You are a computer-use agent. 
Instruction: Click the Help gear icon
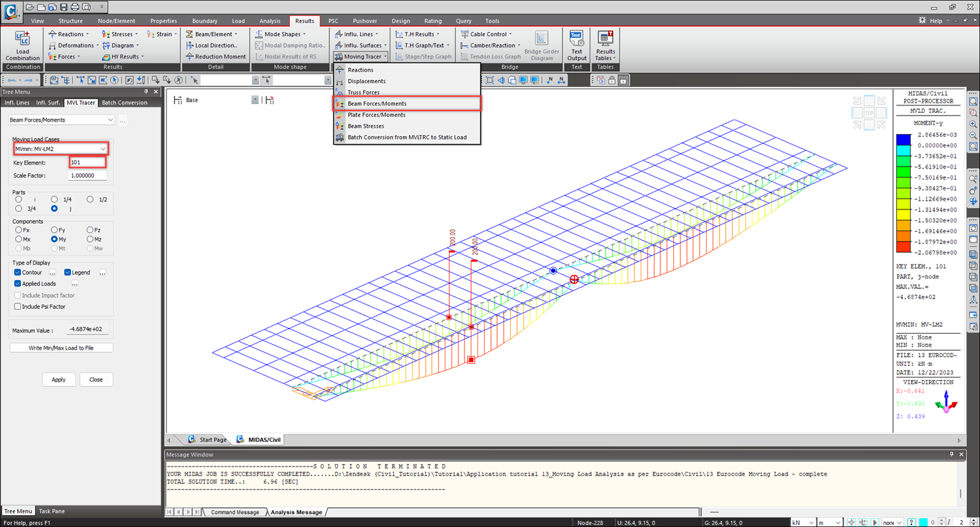923,21
